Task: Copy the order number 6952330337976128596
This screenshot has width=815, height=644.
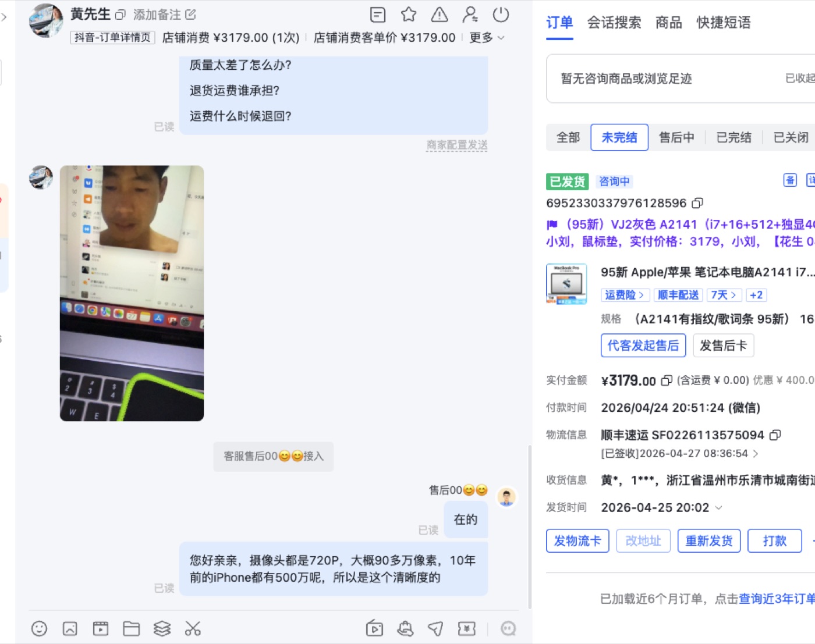Action: [697, 203]
